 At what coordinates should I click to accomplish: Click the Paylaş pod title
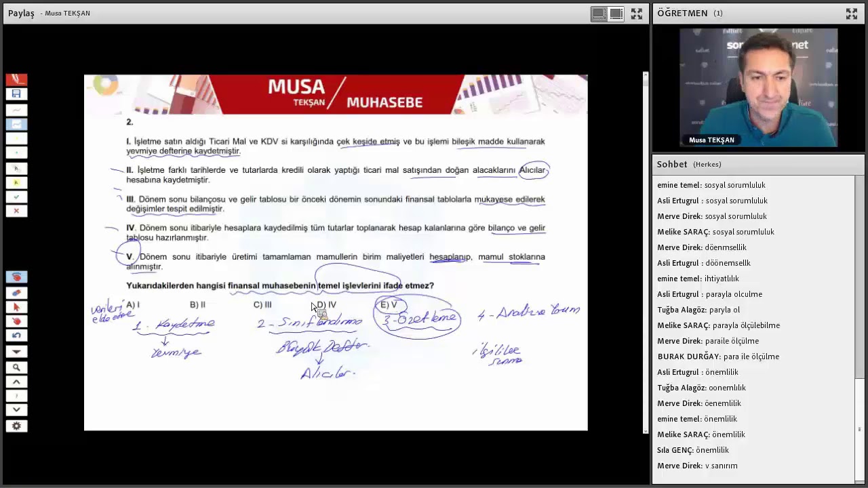(21, 14)
